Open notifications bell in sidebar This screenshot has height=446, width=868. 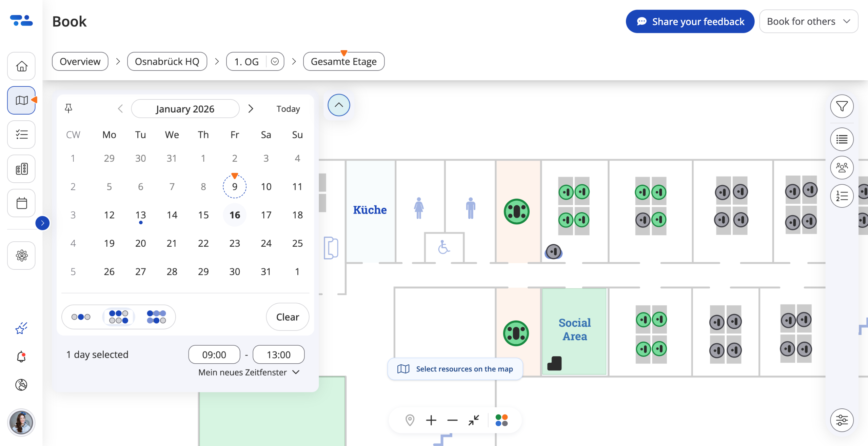pyautogui.click(x=21, y=357)
